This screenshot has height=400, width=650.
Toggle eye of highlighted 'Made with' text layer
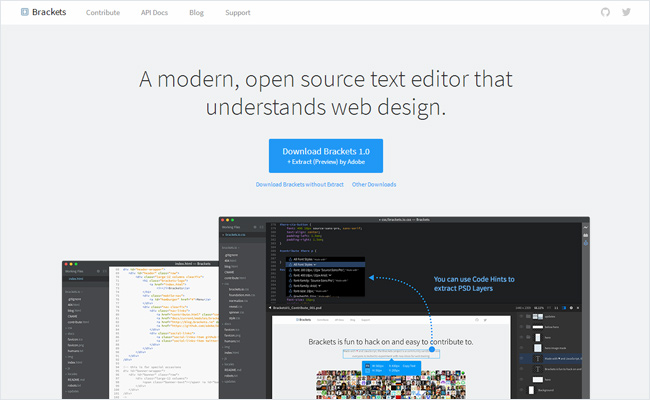click(521, 359)
